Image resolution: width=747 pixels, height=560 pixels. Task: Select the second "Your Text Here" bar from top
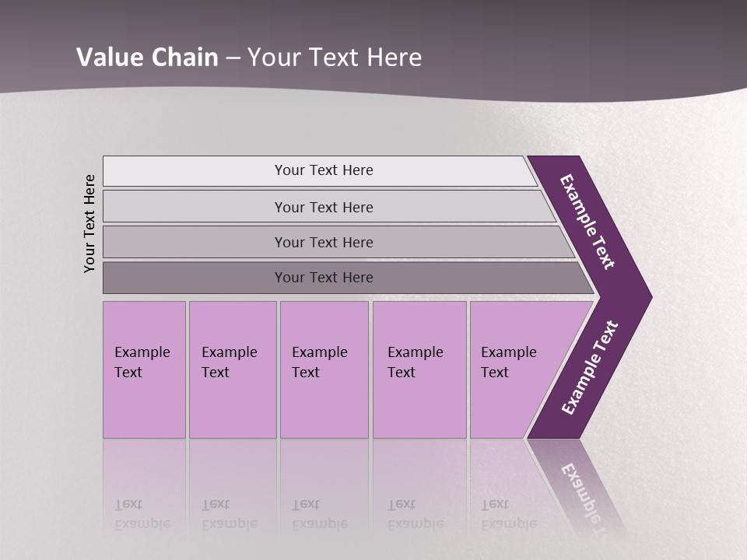tap(323, 207)
